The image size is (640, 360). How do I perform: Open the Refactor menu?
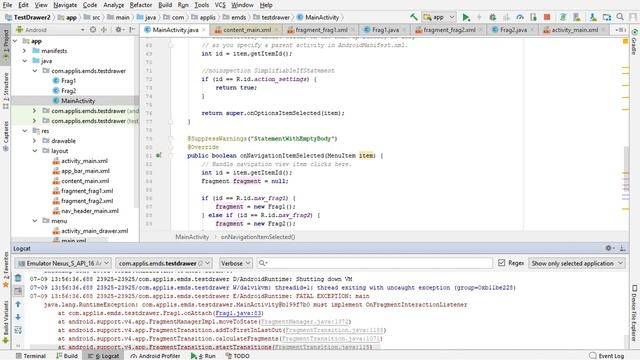click(x=141, y=5)
